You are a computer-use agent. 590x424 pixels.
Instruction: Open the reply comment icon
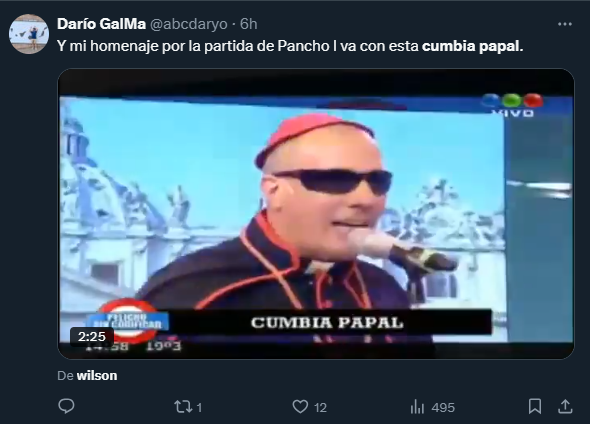pos(67,407)
